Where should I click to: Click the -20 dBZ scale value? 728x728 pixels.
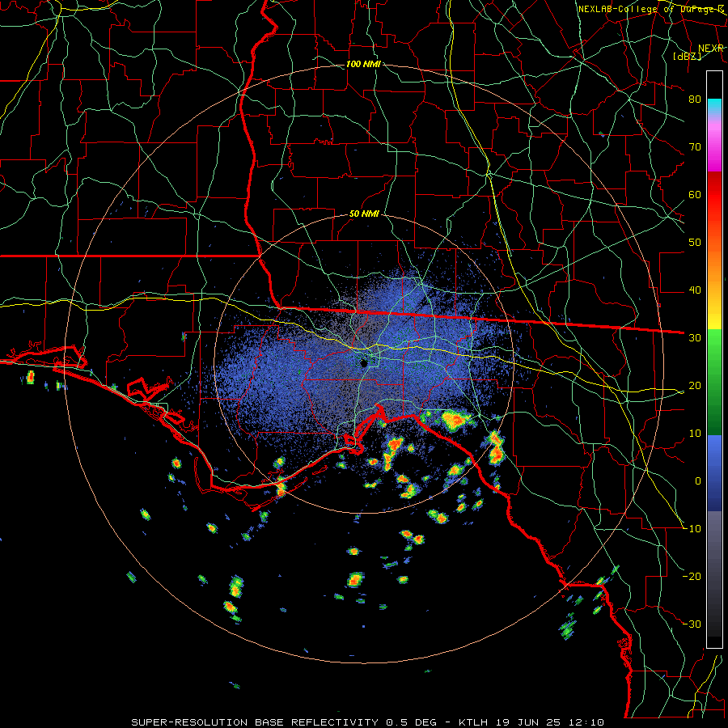(692, 577)
